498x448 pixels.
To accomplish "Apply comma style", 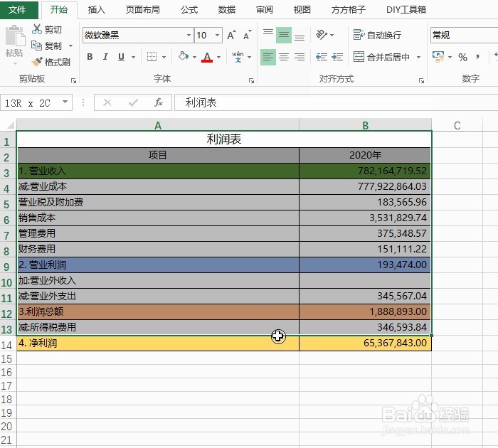I will [477, 57].
